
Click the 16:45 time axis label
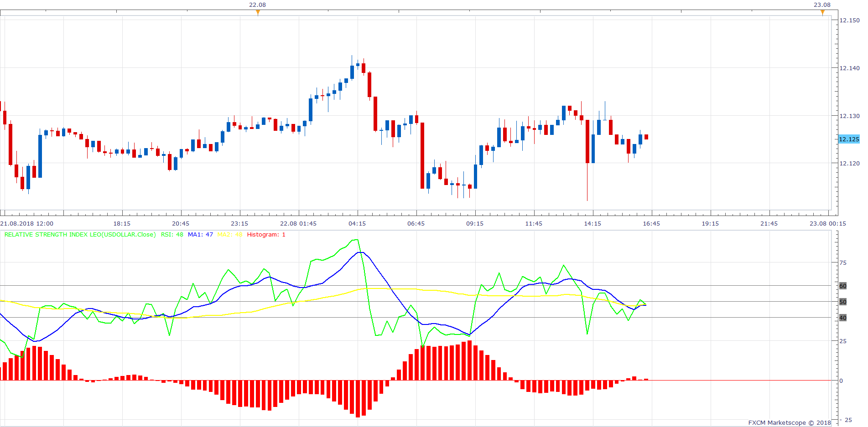pyautogui.click(x=651, y=224)
